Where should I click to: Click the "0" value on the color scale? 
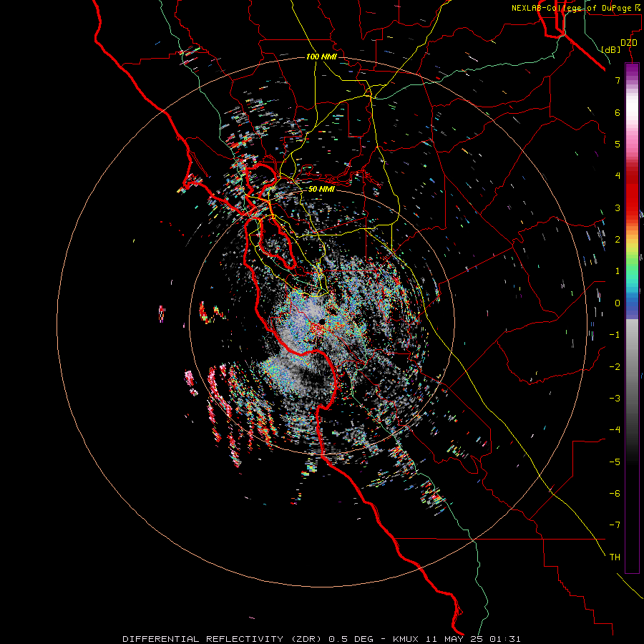point(618,303)
